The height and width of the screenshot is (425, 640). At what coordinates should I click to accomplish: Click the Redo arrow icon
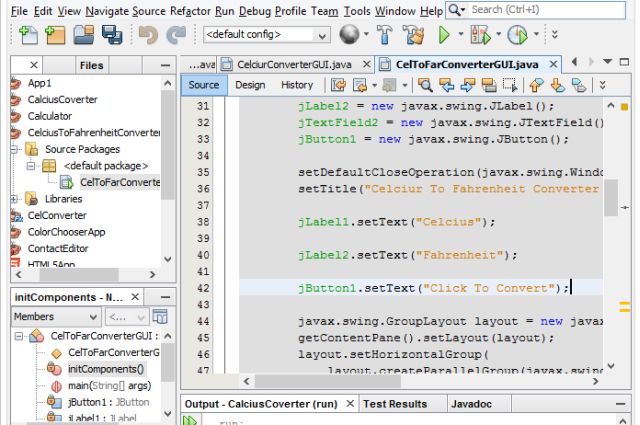177,35
